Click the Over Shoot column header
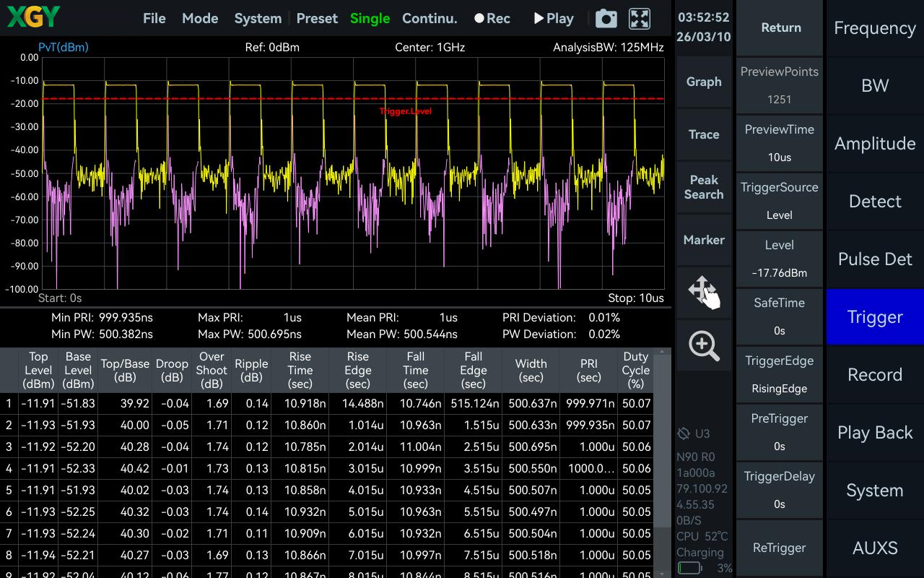 [x=212, y=370]
